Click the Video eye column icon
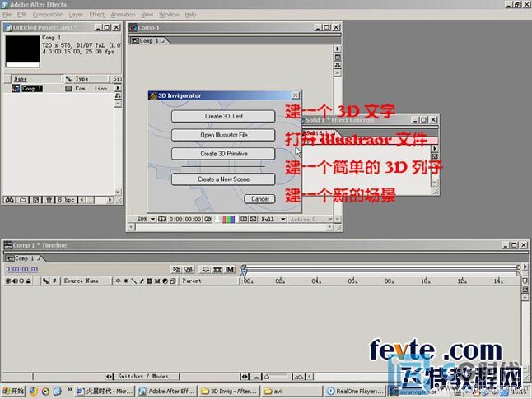 pos(8,281)
